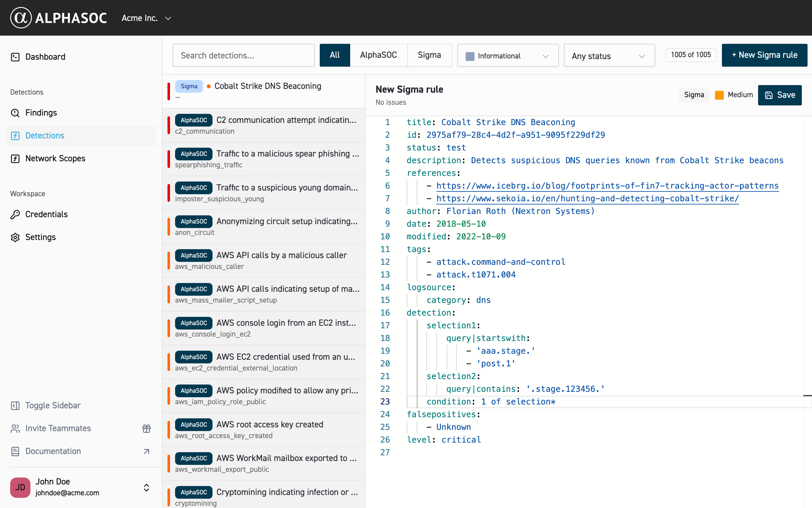Click AlphaSOC badge on aws_malicious_caller row
Image resolution: width=812 pixels, height=508 pixels.
pyautogui.click(x=193, y=255)
